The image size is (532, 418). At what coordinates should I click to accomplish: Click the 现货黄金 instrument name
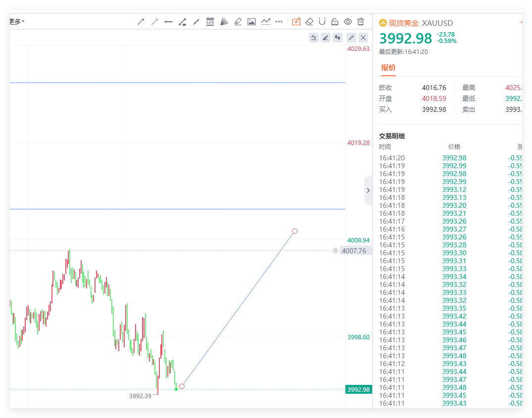coord(403,23)
